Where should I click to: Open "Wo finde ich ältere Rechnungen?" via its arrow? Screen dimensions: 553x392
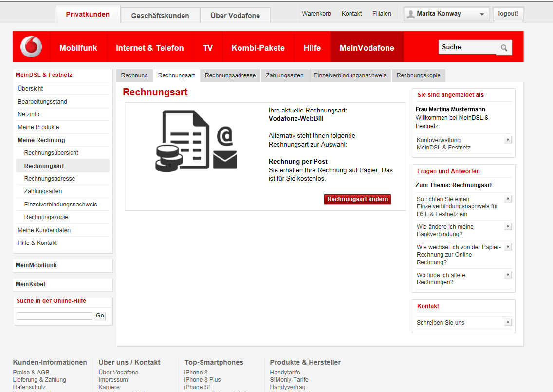point(508,274)
